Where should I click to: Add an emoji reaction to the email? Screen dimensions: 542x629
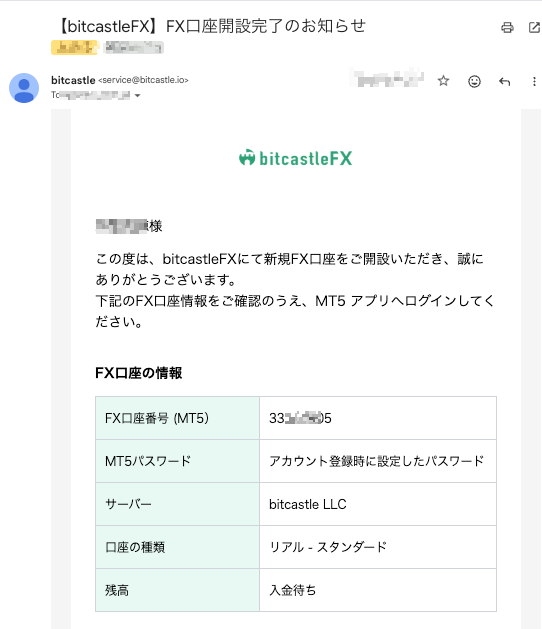pyautogui.click(x=474, y=81)
